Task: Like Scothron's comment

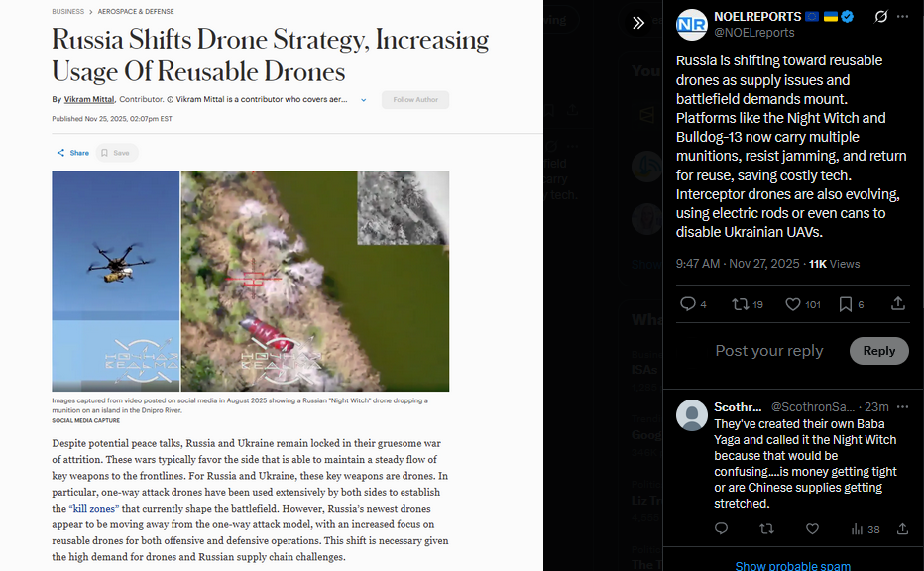Action: [812, 529]
